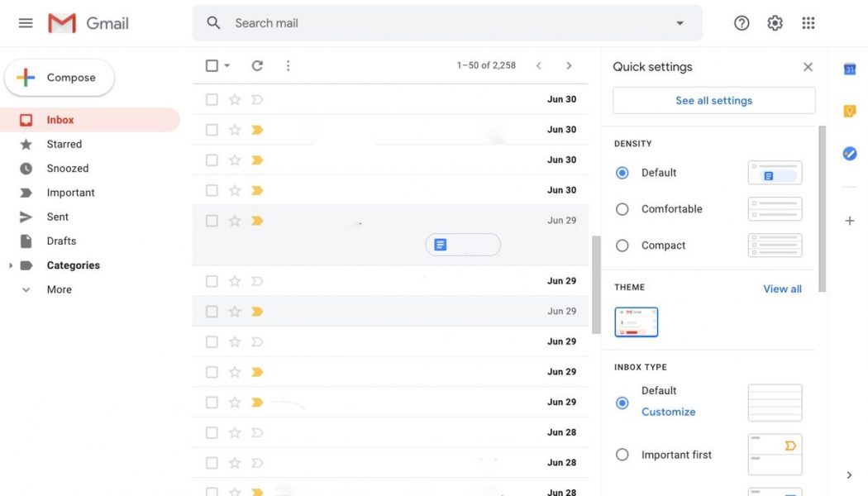Choose the Important first inbox type
The height and width of the screenshot is (496, 868).
click(622, 454)
